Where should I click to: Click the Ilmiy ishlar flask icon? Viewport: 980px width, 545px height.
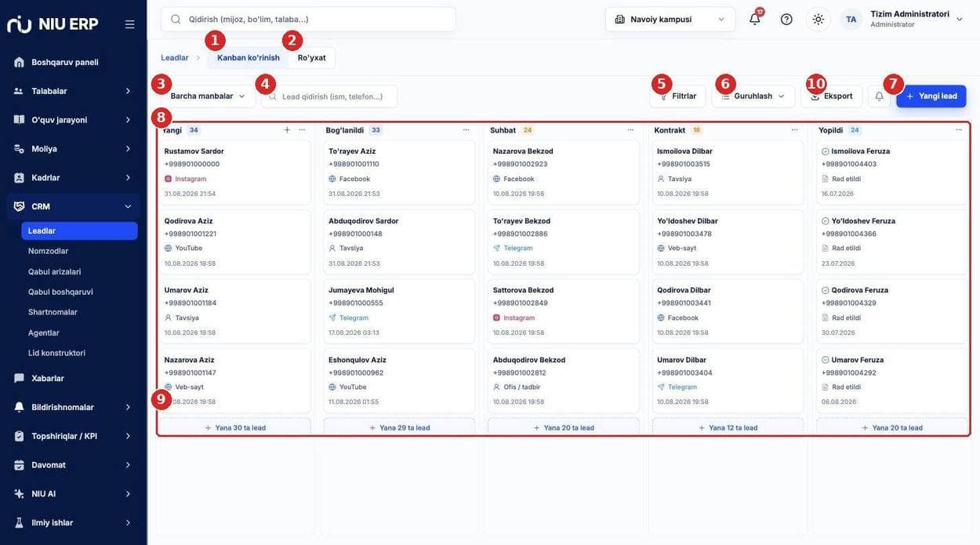pos(19,523)
